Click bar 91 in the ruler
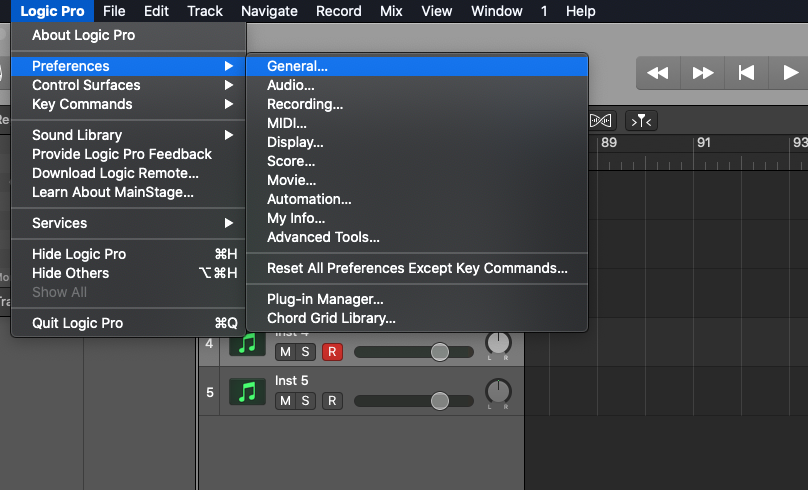Screen dimensions: 808x490 pos(704,143)
